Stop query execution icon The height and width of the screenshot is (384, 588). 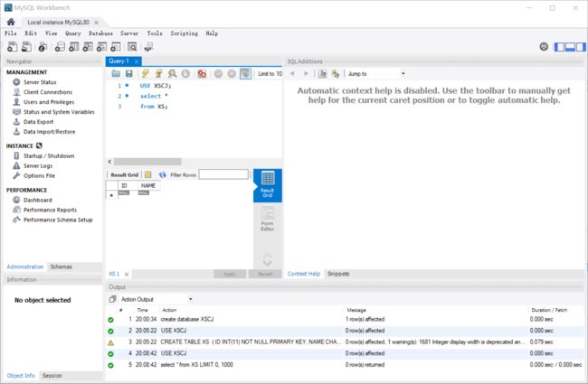click(185, 73)
